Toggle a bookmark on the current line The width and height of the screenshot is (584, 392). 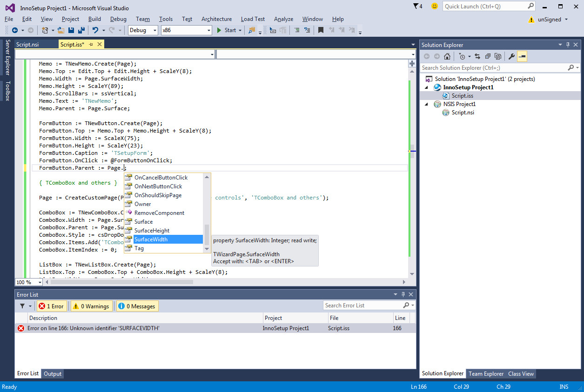321,30
